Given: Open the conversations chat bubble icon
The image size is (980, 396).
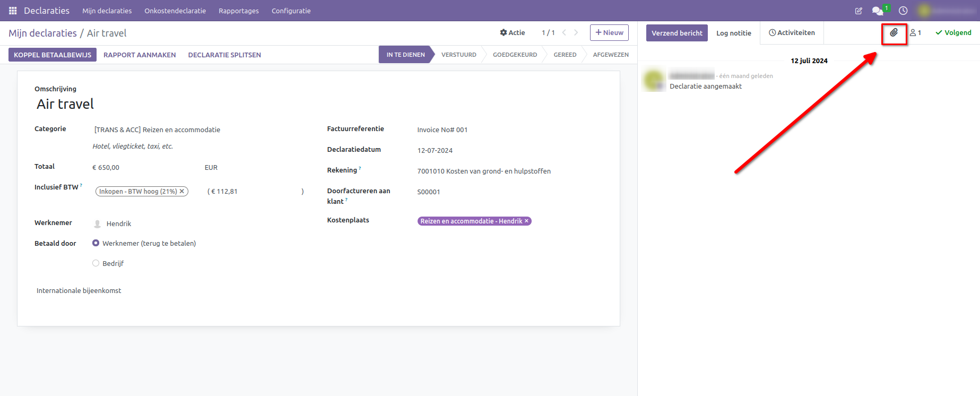Looking at the screenshot, I should [878, 11].
